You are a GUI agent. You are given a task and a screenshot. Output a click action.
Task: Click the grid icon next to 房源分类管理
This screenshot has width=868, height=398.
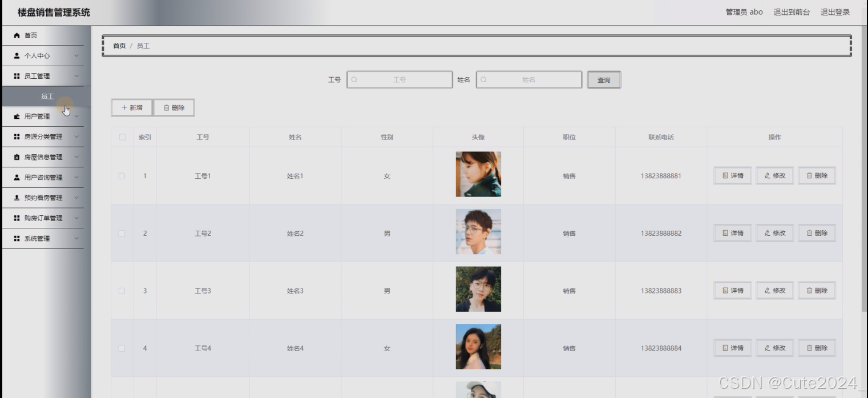click(17, 137)
